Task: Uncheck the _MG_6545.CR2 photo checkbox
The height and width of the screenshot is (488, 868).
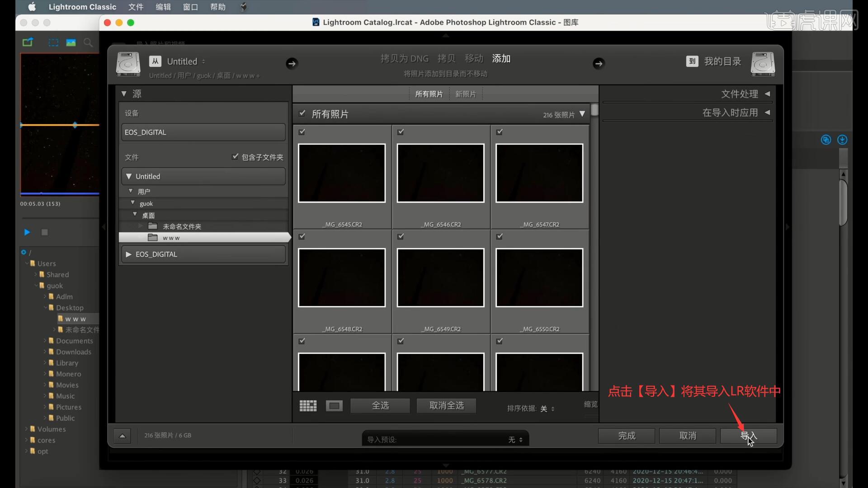Action: [x=302, y=131]
